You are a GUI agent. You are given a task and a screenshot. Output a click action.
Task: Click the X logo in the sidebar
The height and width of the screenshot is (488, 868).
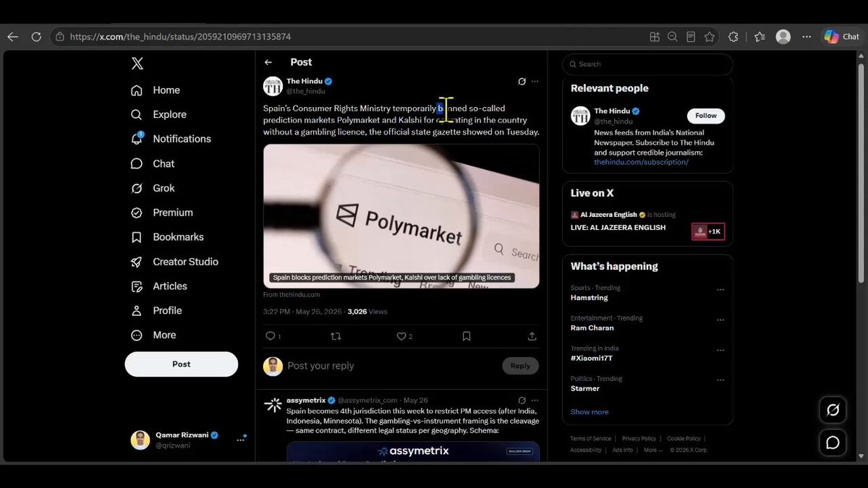[137, 64]
